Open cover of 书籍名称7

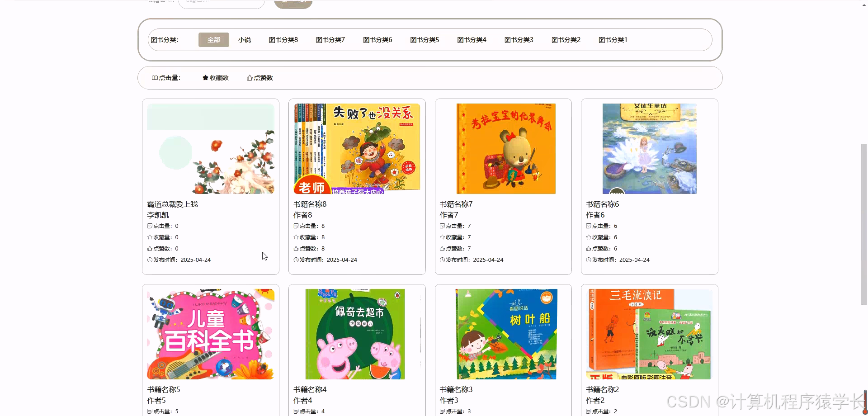pyautogui.click(x=506, y=149)
